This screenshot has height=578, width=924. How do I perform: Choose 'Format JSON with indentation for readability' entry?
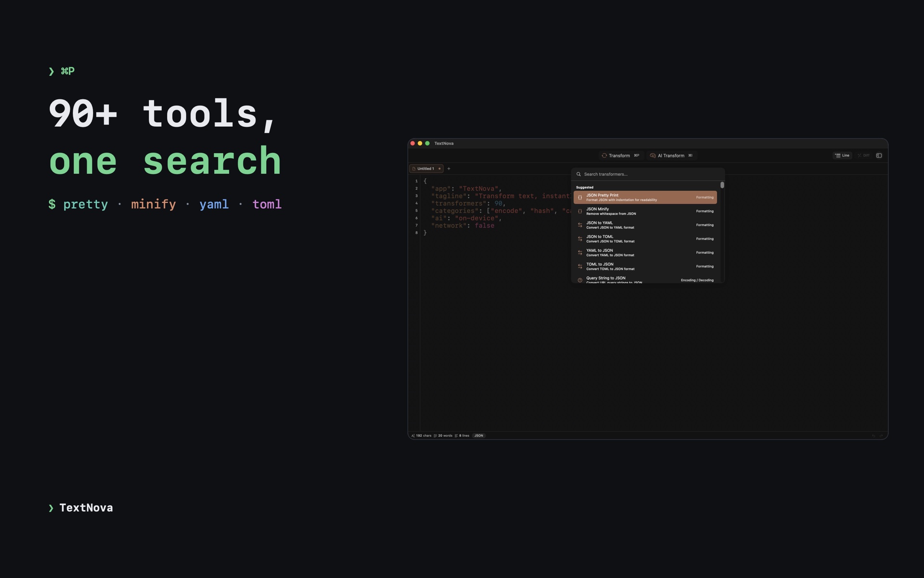[x=645, y=197]
